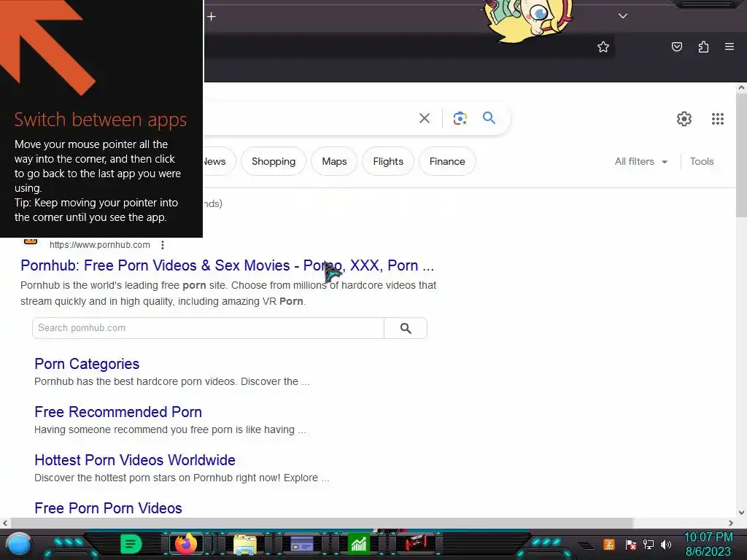747x560 pixels.
Task: Click the orange tray icon
Action: coord(608,544)
